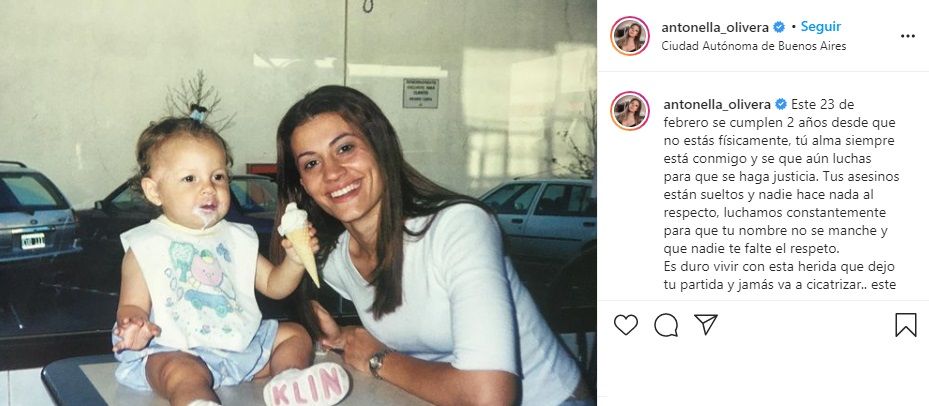929x406 pixels.
Task: Save the post with the bookmark icon
Action: pos(905,325)
